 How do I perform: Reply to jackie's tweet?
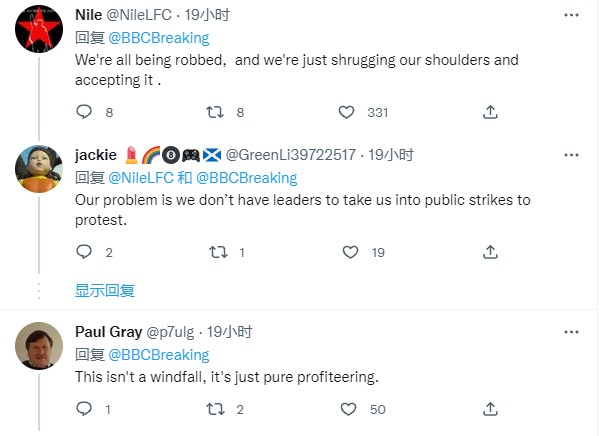(84, 252)
